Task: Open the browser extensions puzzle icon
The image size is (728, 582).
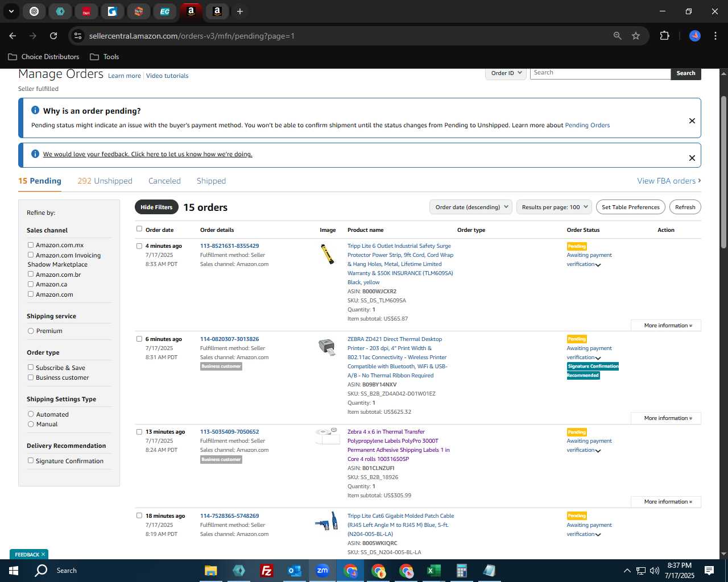Action: point(664,36)
